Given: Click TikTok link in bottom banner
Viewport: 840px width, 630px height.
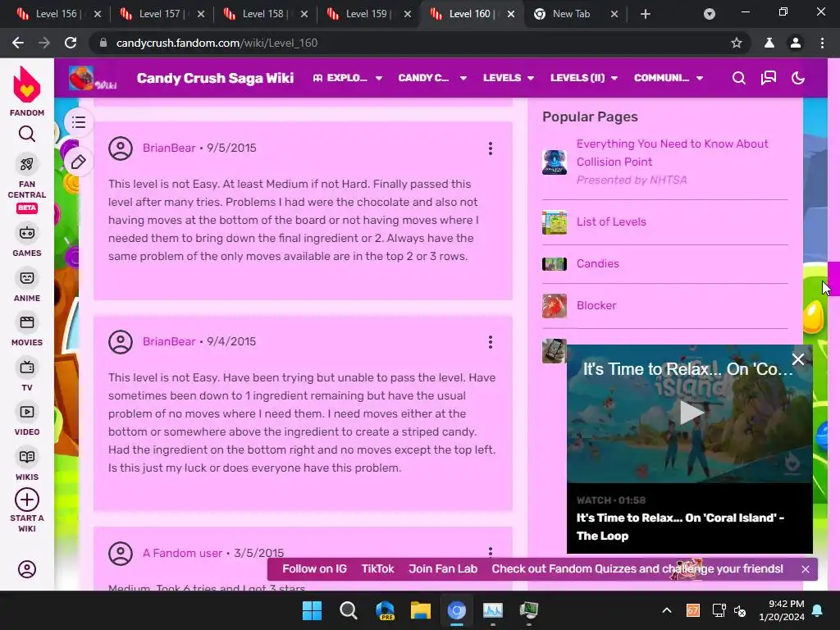Looking at the screenshot, I should (377, 569).
